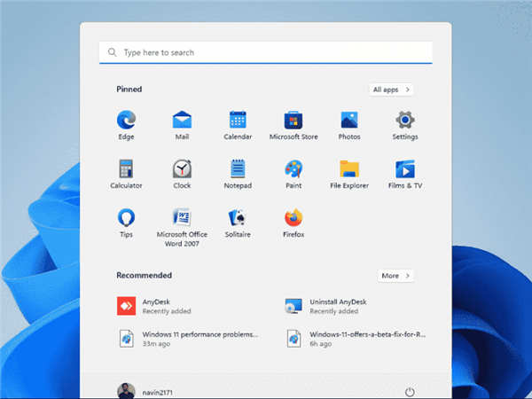Open the Edge browser icon

pos(126,121)
